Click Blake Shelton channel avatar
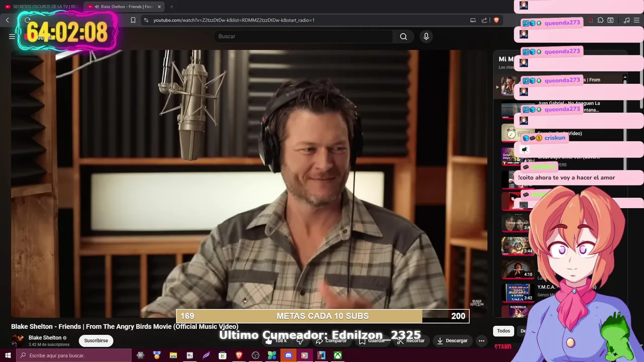 point(18,340)
